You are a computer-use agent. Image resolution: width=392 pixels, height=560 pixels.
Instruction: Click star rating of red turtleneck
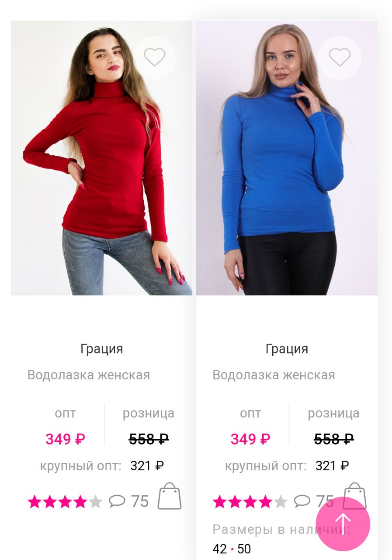[65, 501]
